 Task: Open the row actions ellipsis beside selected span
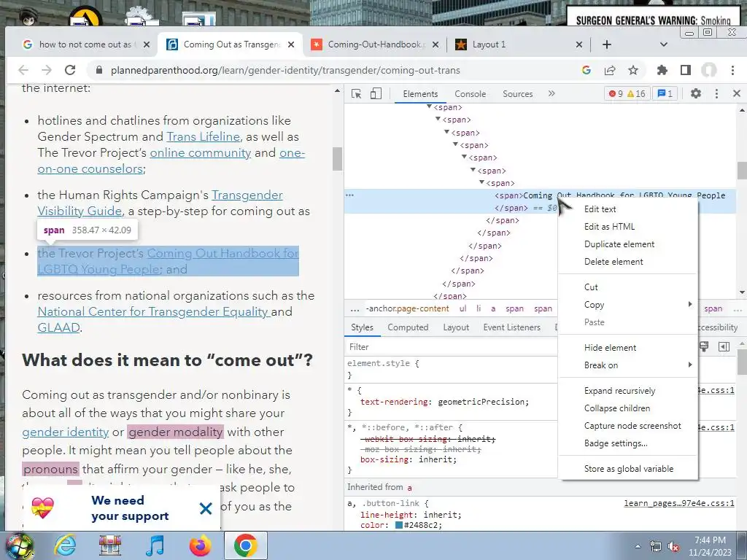[349, 195]
